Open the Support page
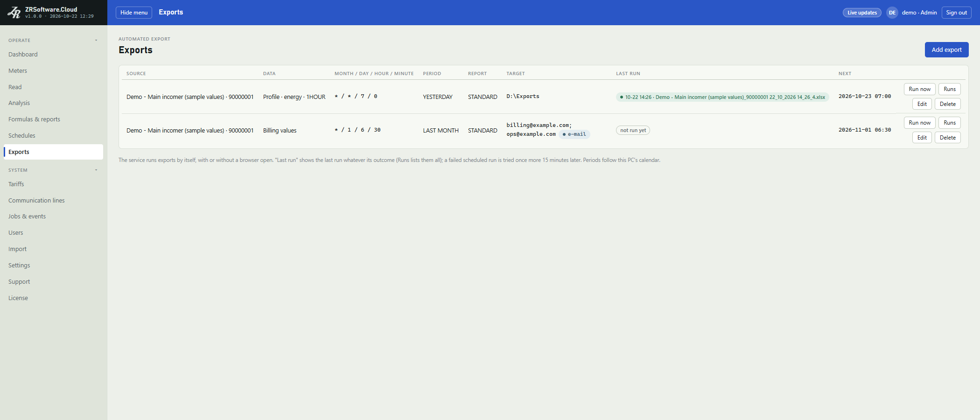 click(x=53, y=282)
